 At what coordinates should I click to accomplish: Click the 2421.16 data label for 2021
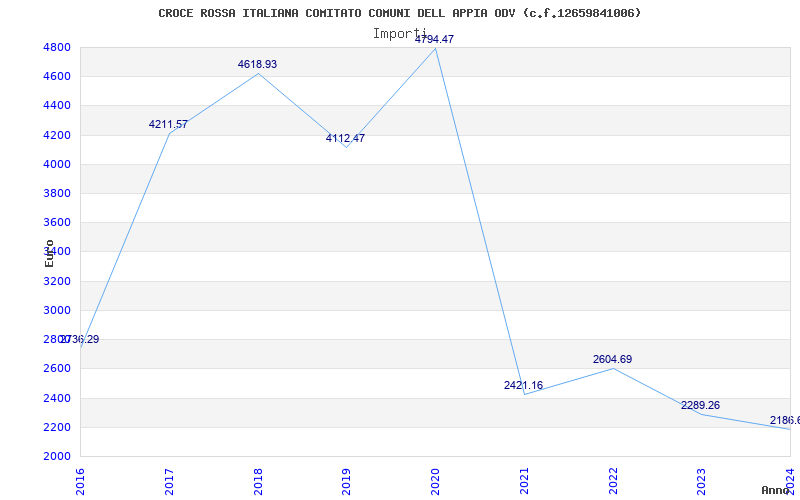click(x=523, y=385)
